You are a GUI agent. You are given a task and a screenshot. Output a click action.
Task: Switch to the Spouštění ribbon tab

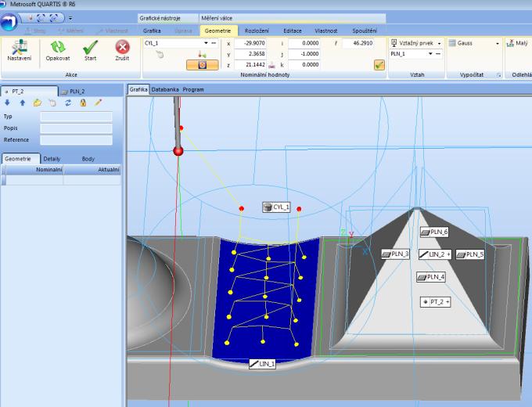pos(365,31)
